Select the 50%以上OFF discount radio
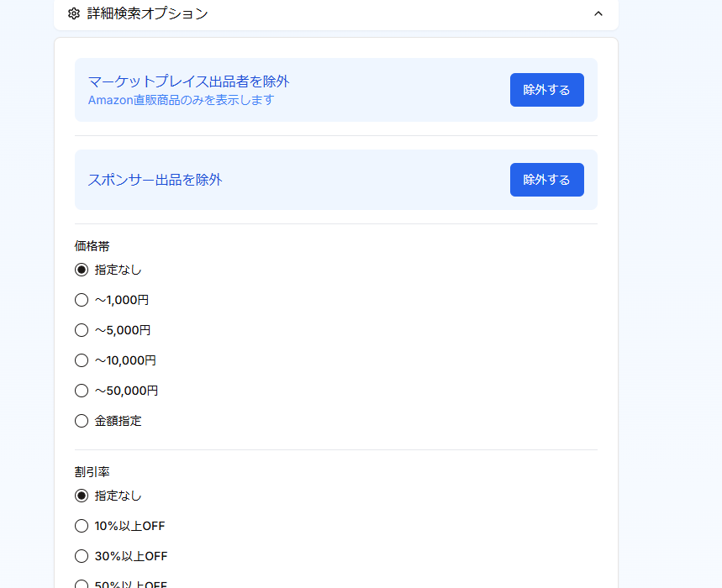The image size is (722, 588). [82, 584]
